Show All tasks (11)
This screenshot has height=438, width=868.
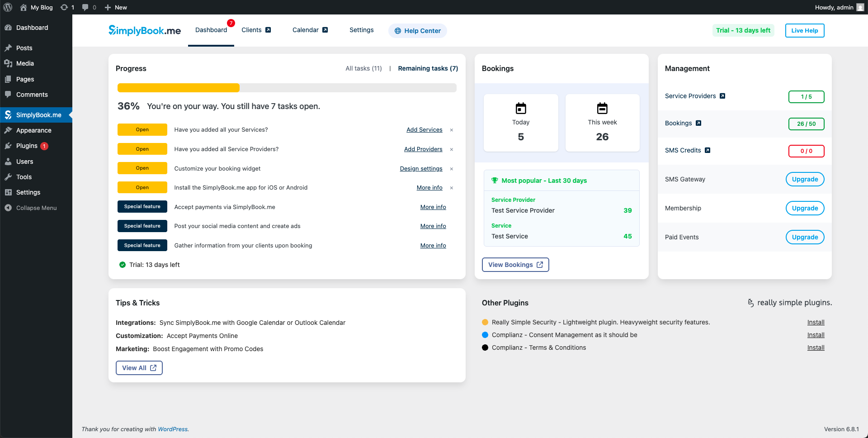pyautogui.click(x=363, y=68)
